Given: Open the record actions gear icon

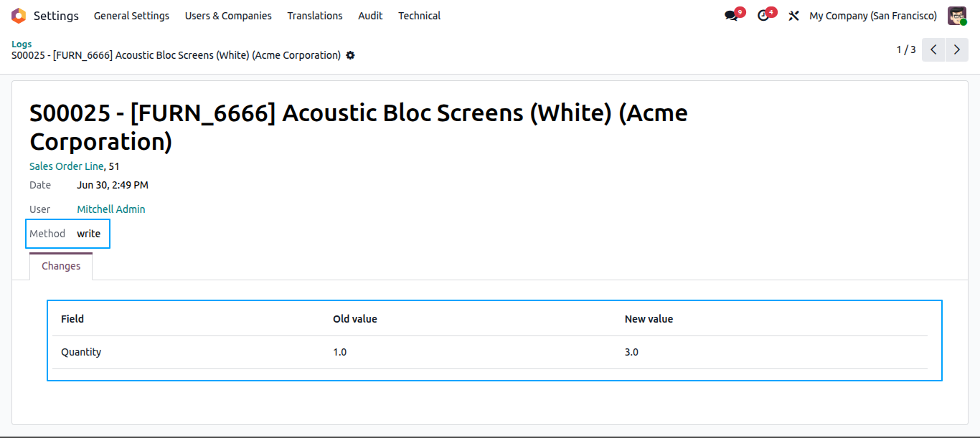Looking at the screenshot, I should coord(350,55).
